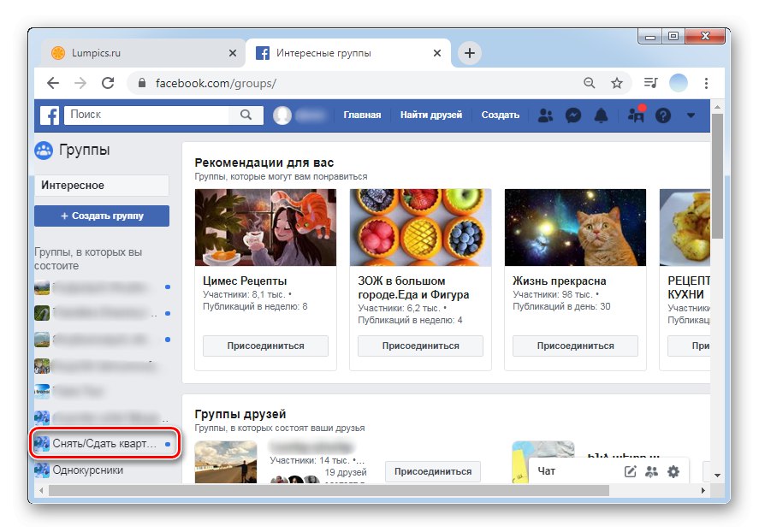Open the Messenger icon
Screen dimensions: 759x532
pyautogui.click(x=573, y=115)
